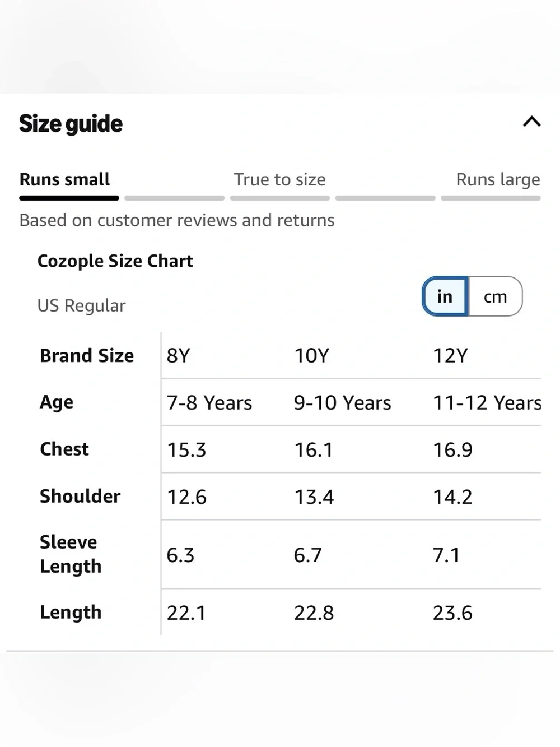The height and width of the screenshot is (747, 560).
Task: Click the last fit-scale segment under Runs large
Action: (491, 198)
